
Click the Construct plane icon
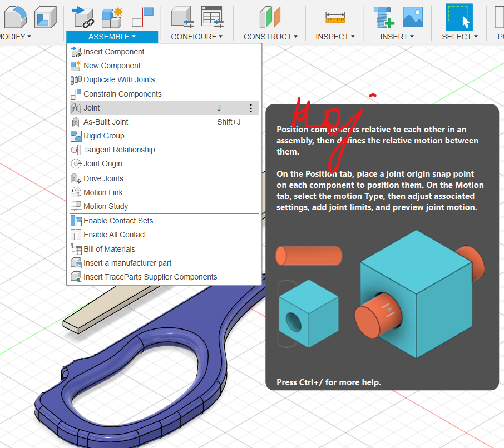click(x=270, y=17)
